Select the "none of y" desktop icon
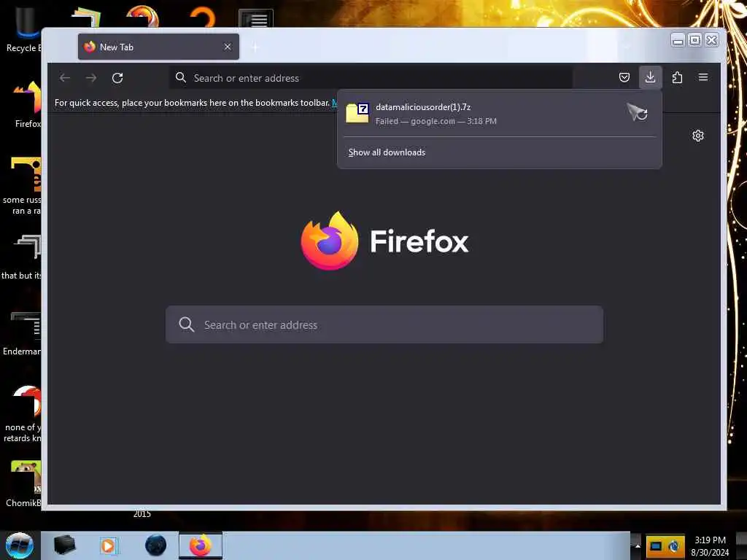747x560 pixels. (x=23, y=413)
